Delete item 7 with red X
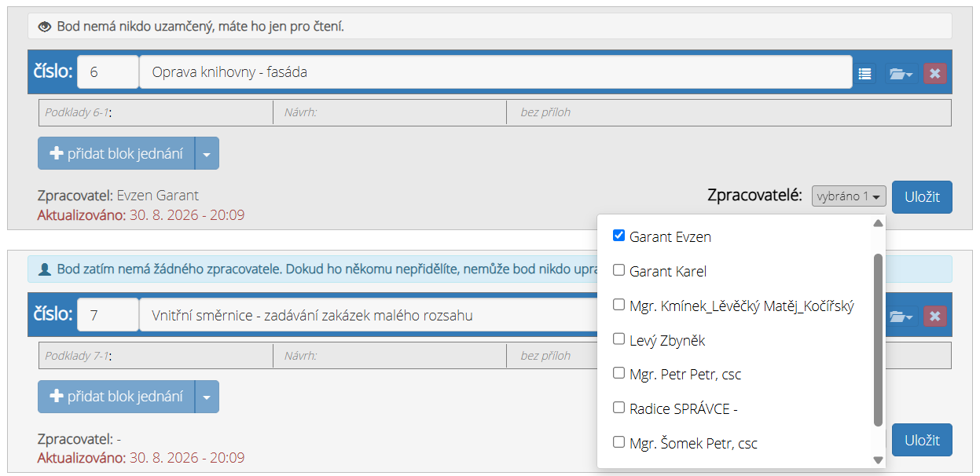Screen dimensions: 980x476 (934, 316)
